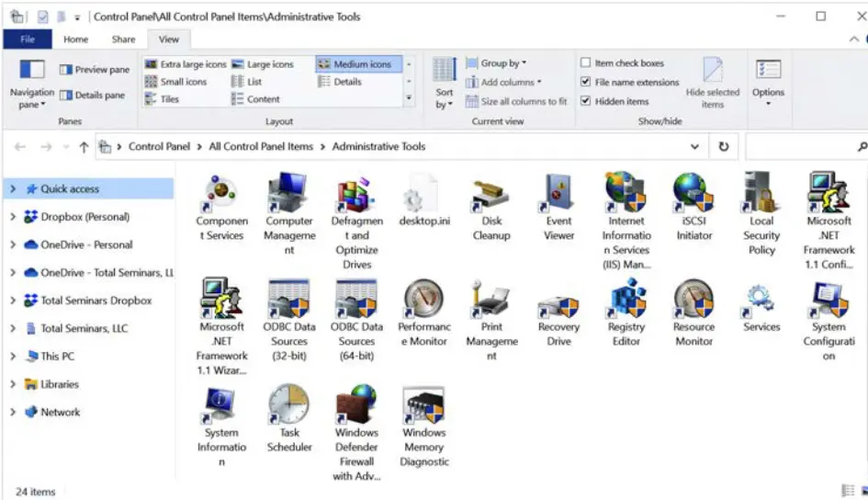This screenshot has height=500, width=868.
Task: Click the Services gear icon
Action: click(761, 301)
